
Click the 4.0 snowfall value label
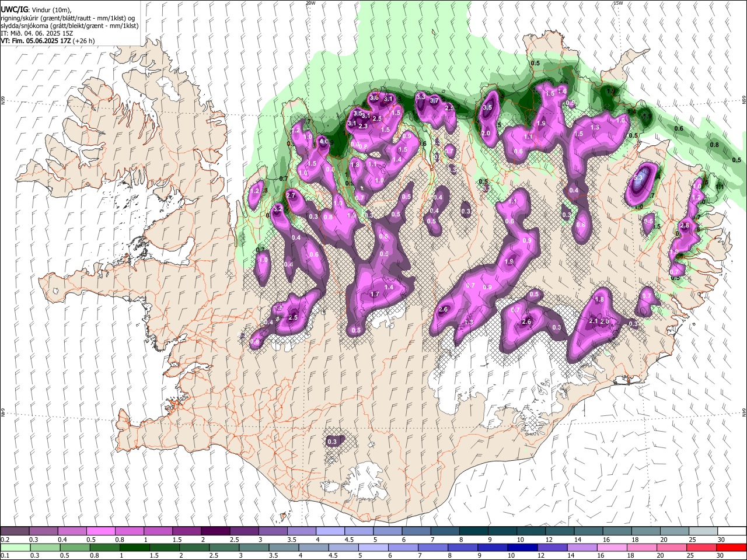point(323,142)
